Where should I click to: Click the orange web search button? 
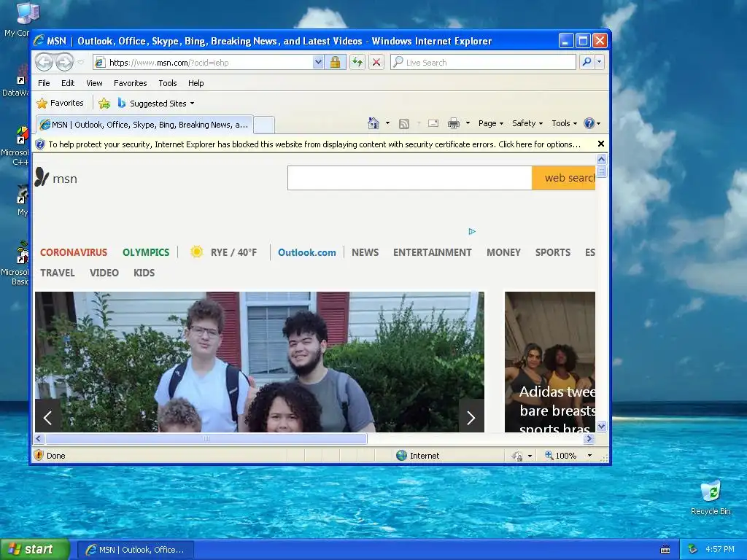(x=564, y=178)
